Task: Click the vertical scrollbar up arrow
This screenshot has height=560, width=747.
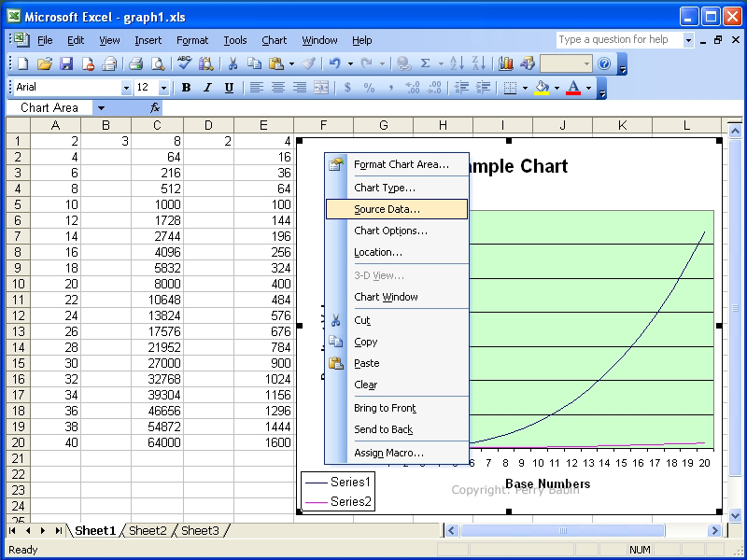Action: point(734,130)
